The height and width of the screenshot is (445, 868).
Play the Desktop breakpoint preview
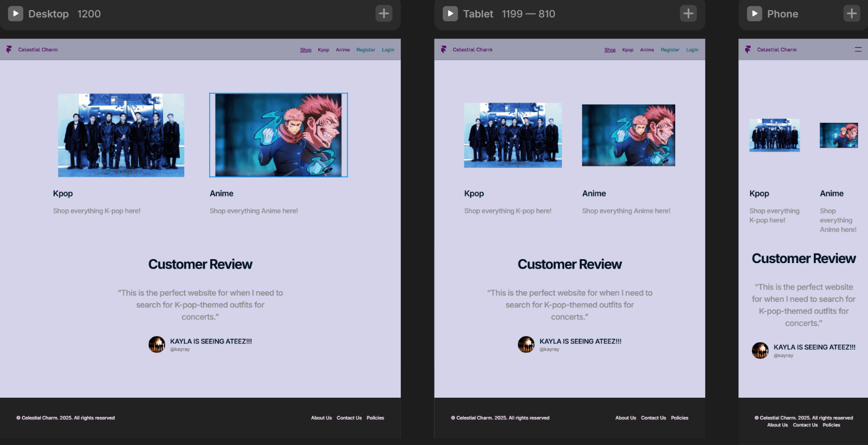coord(15,14)
